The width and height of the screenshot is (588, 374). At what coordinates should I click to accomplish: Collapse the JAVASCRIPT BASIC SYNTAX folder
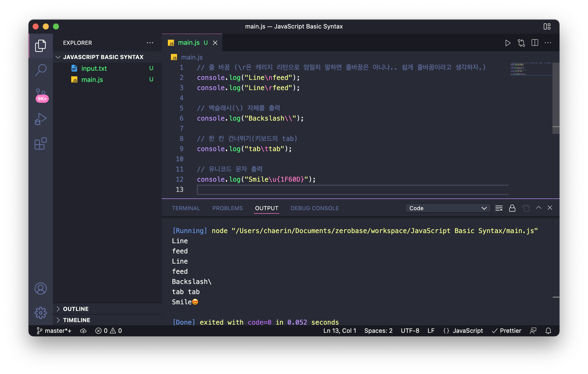click(103, 57)
